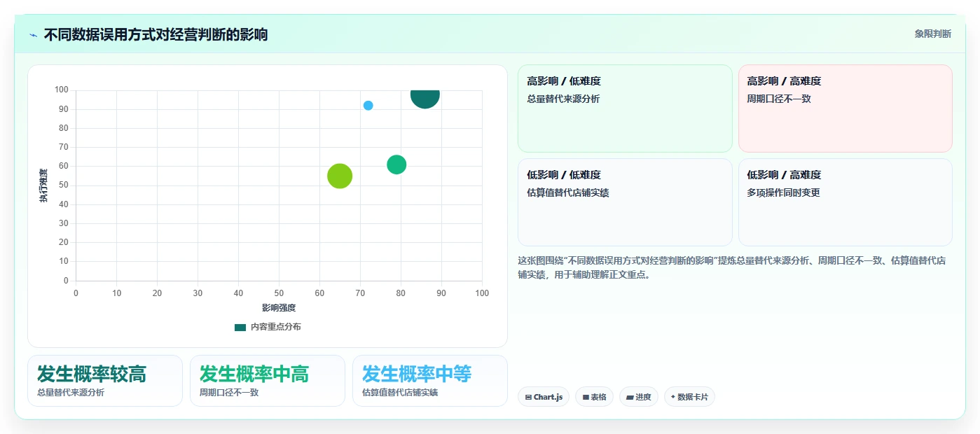Open the 高影响 / 低难度 quadrant card
Viewport: 980px width, 434px height.
coord(625,108)
